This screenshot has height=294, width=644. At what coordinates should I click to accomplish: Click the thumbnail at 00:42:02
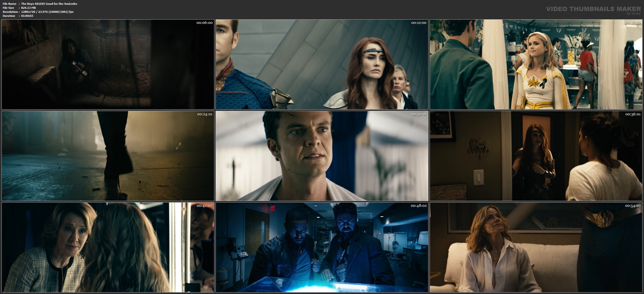(108, 247)
